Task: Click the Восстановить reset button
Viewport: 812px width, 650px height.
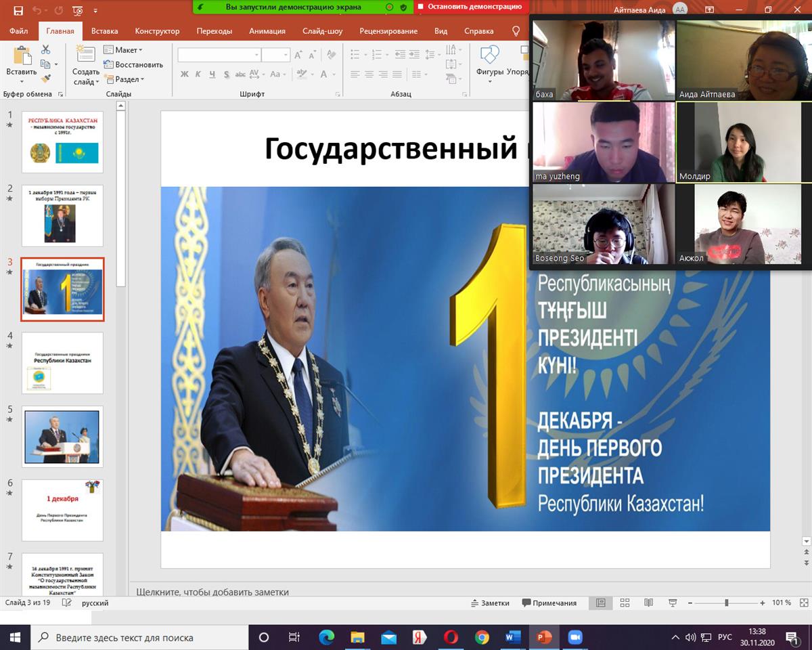Action: (x=133, y=65)
